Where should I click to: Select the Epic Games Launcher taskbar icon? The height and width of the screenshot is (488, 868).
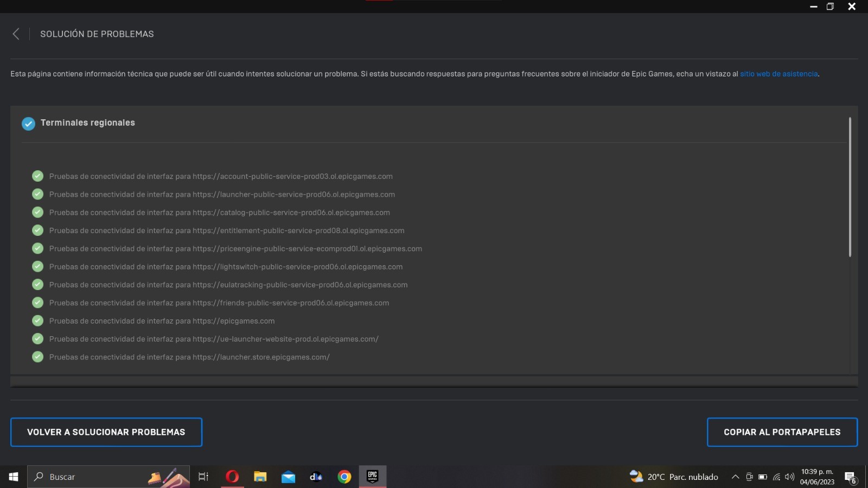[x=373, y=477]
